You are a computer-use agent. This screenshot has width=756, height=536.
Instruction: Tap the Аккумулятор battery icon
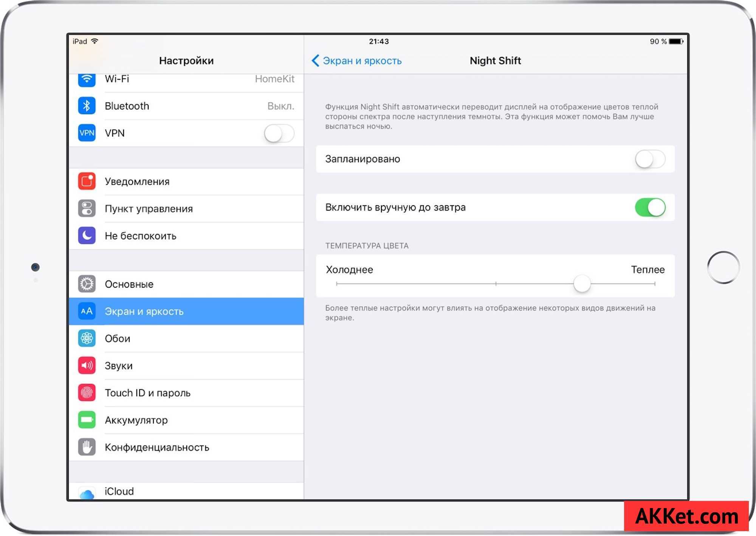pos(87,420)
